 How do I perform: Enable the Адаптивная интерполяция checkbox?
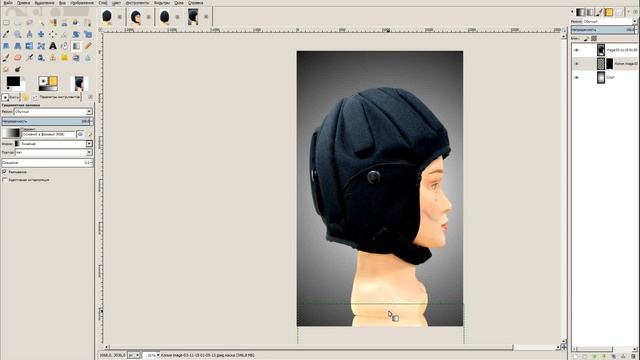(5, 180)
